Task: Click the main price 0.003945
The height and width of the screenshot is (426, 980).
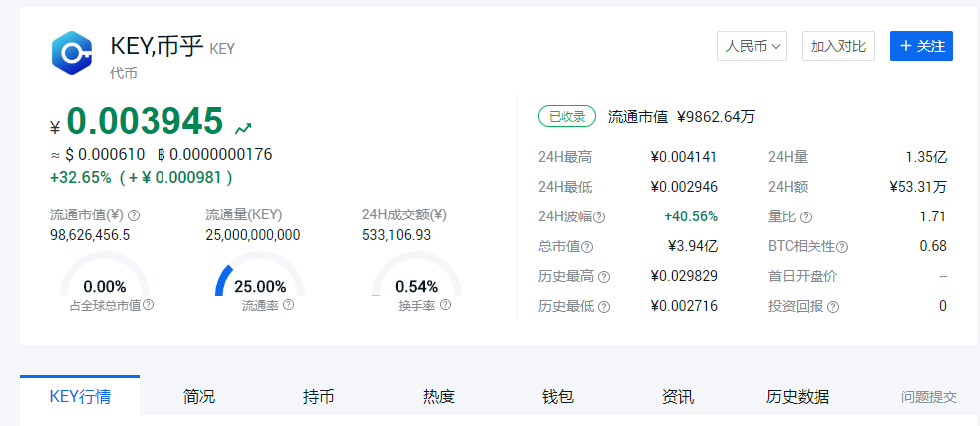Action: (x=145, y=121)
